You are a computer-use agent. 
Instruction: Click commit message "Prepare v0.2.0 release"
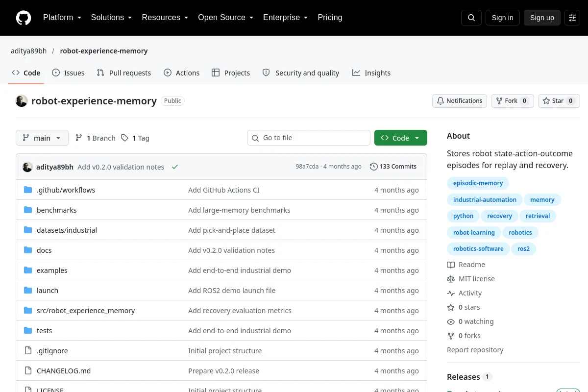tap(224, 371)
